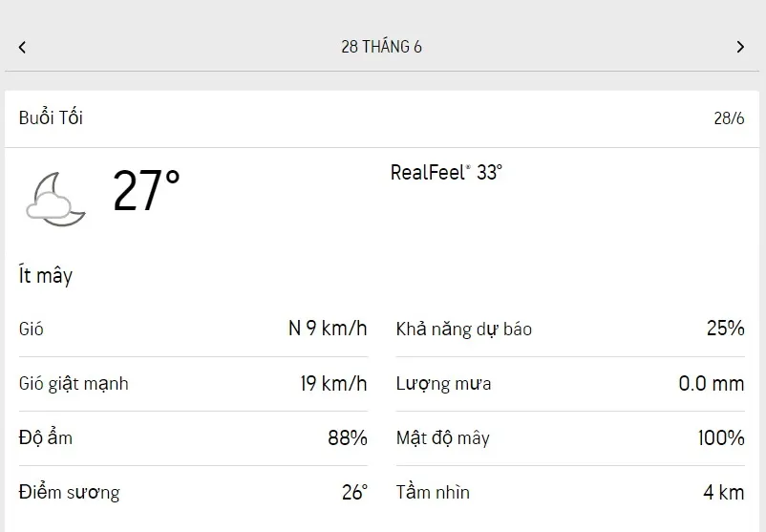Select the Lượng mưa rainfall row
The image size is (766, 532).
(x=569, y=384)
